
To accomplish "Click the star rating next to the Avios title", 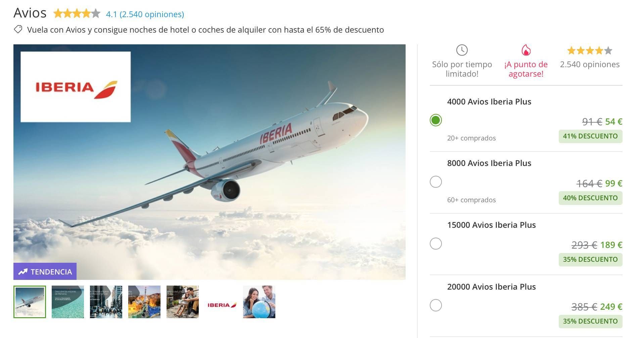I will [x=77, y=13].
